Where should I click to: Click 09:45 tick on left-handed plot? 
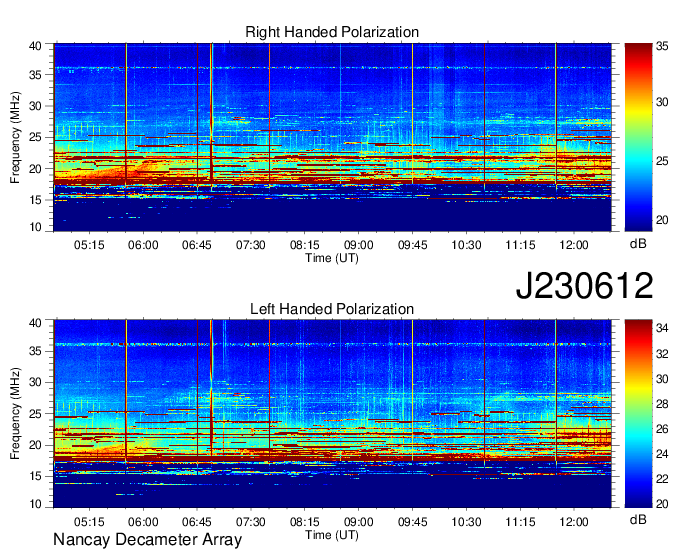click(x=412, y=521)
